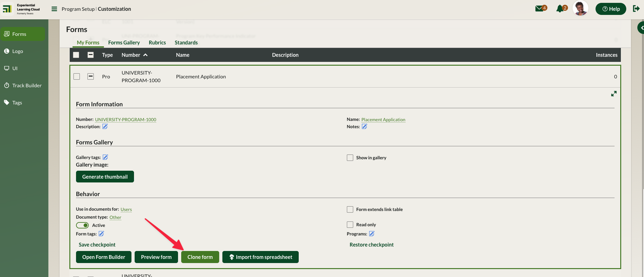This screenshot has width=644, height=277.
Task: Select all forms header checkbox
Action: [76, 55]
